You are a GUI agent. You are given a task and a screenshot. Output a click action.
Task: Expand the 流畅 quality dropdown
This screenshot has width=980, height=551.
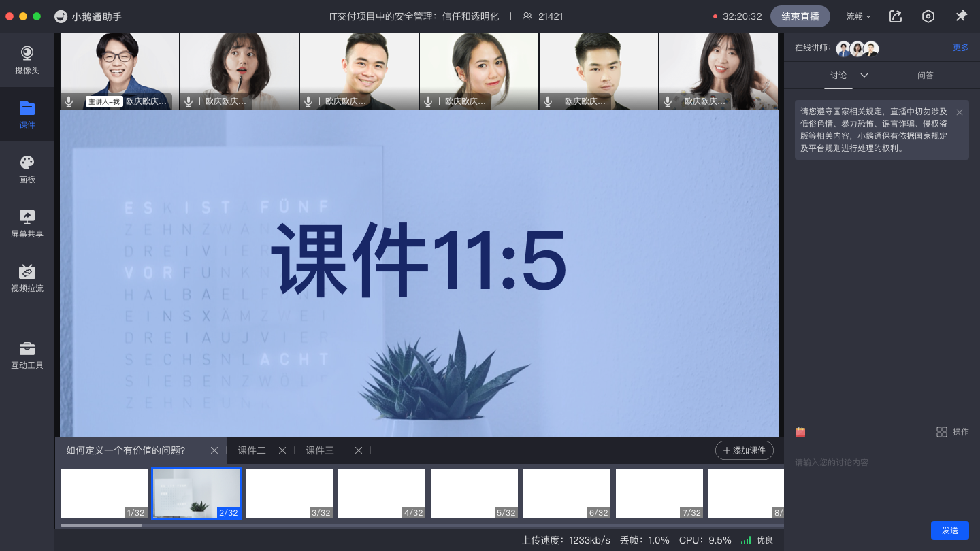tap(858, 16)
